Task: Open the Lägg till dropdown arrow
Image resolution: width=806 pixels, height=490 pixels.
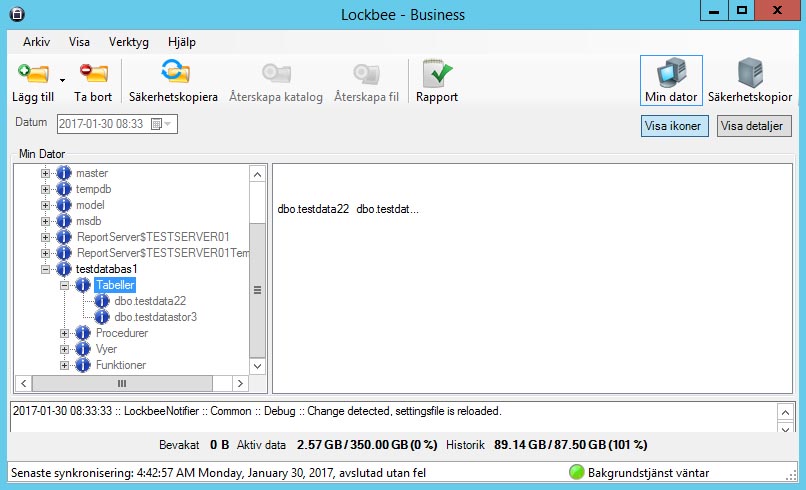Action: tap(62, 80)
